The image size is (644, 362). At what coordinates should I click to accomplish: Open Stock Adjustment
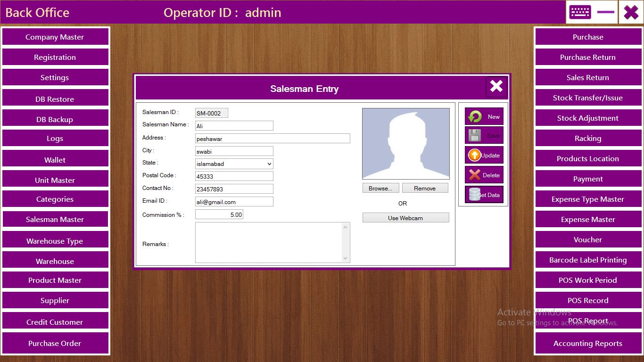(588, 118)
